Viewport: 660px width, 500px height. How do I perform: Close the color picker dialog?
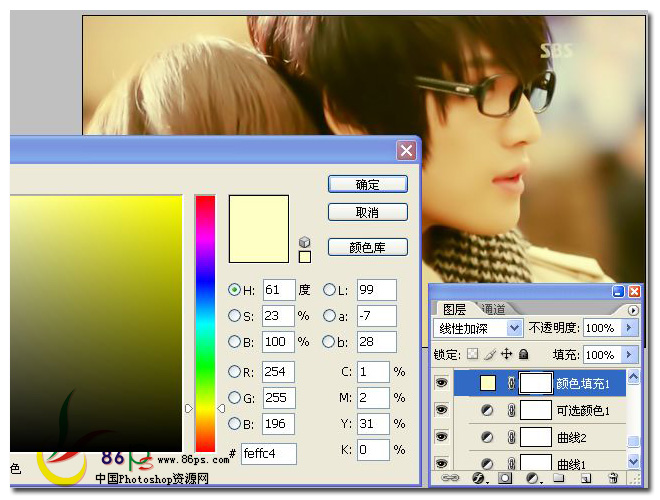pyautogui.click(x=406, y=150)
